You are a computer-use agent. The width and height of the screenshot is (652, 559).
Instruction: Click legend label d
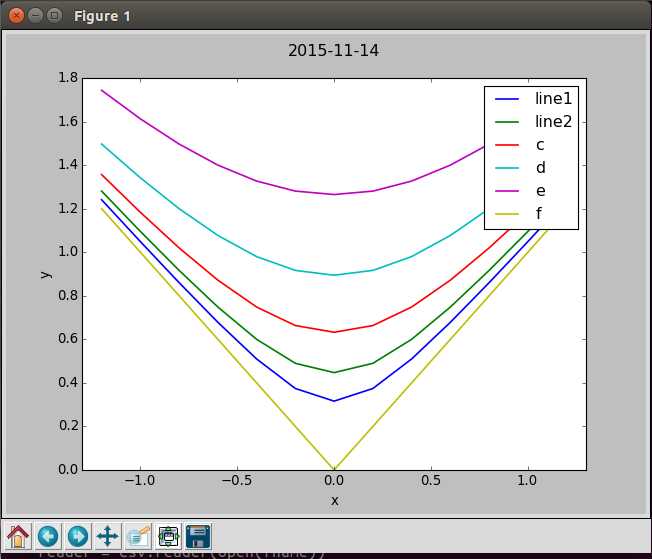click(x=540, y=168)
